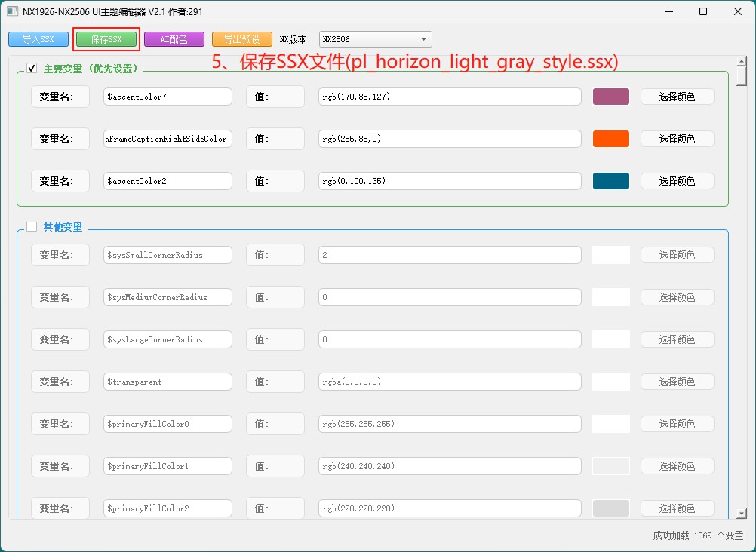Click the scrollbar down arrow
Screen dimensions: 756x552
click(x=742, y=514)
